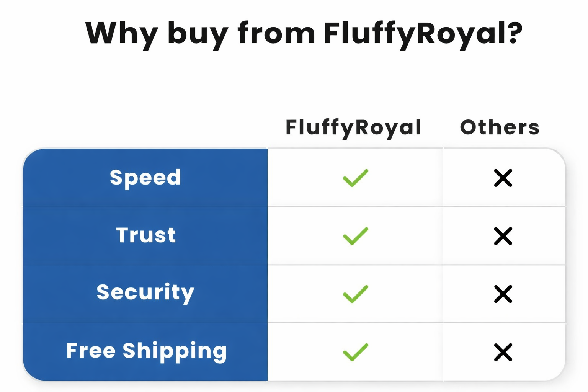Click the green checkmark in Security row

click(356, 294)
